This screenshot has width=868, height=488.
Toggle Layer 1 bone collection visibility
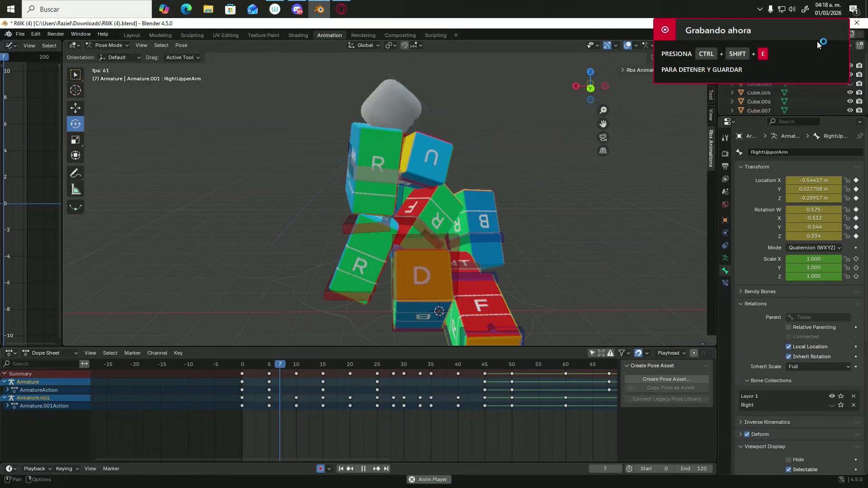[832, 396]
